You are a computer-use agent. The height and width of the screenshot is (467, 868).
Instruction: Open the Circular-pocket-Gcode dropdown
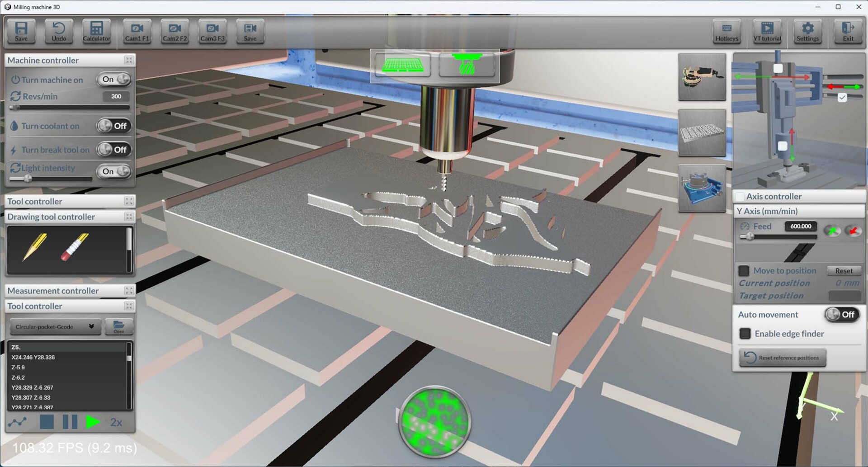(x=55, y=326)
